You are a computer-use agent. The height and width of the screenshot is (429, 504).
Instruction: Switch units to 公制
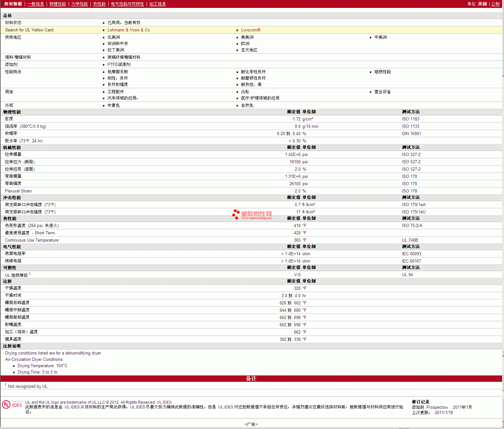click(x=495, y=4)
